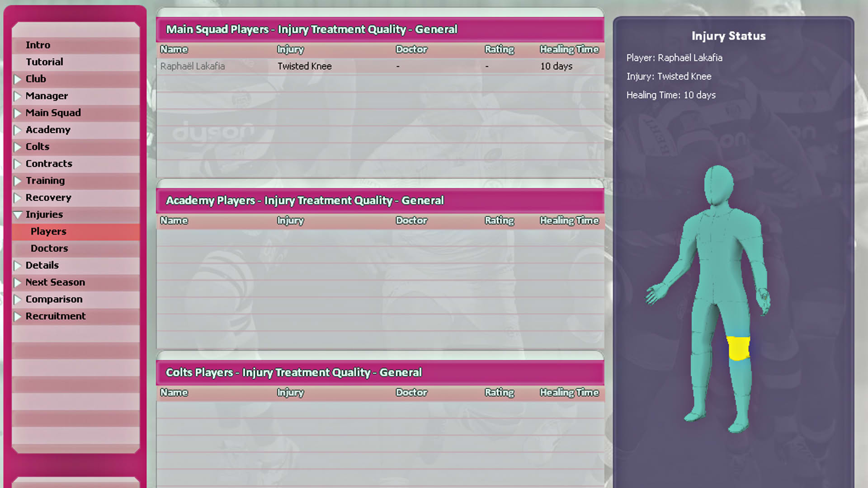868x488 pixels.
Task: Expand the Recovery section arrow
Action: [18, 198]
